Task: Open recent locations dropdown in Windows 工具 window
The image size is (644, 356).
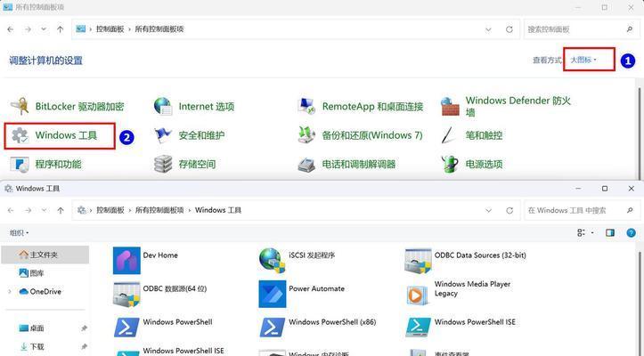Action: point(44,210)
